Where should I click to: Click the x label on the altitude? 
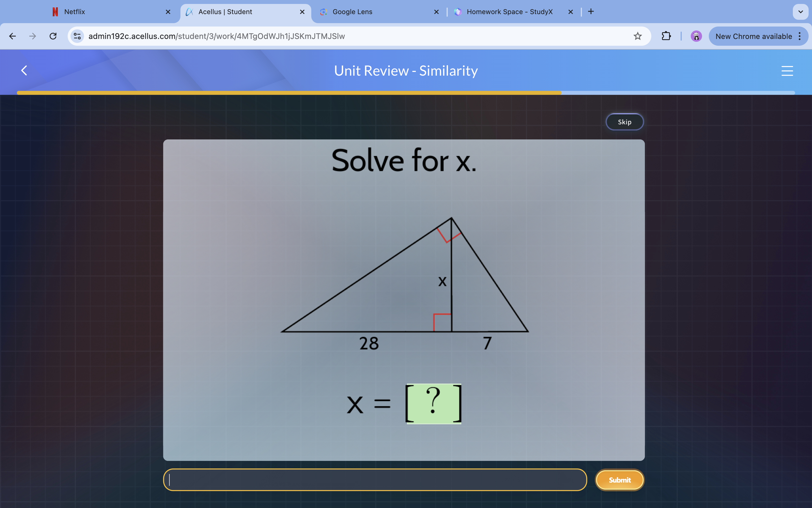442,282
